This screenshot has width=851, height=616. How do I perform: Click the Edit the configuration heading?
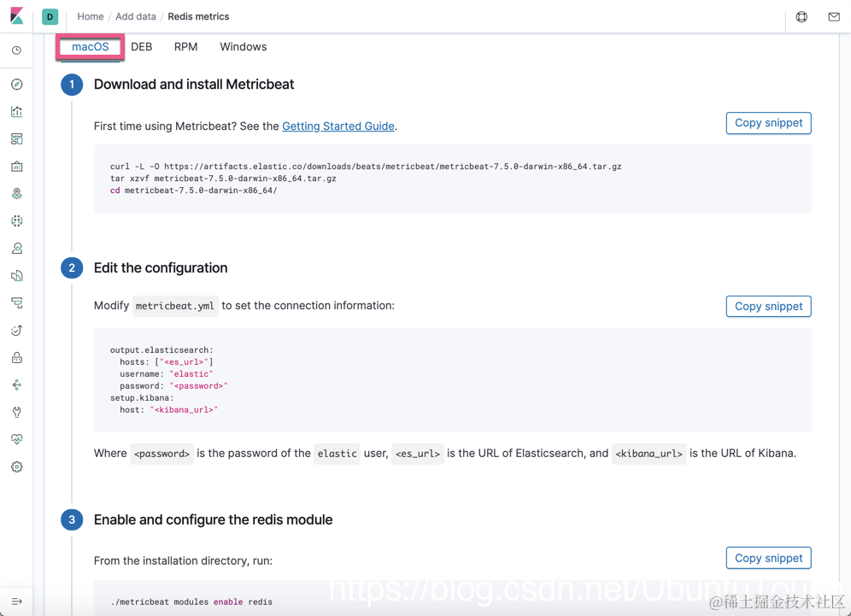161,268
